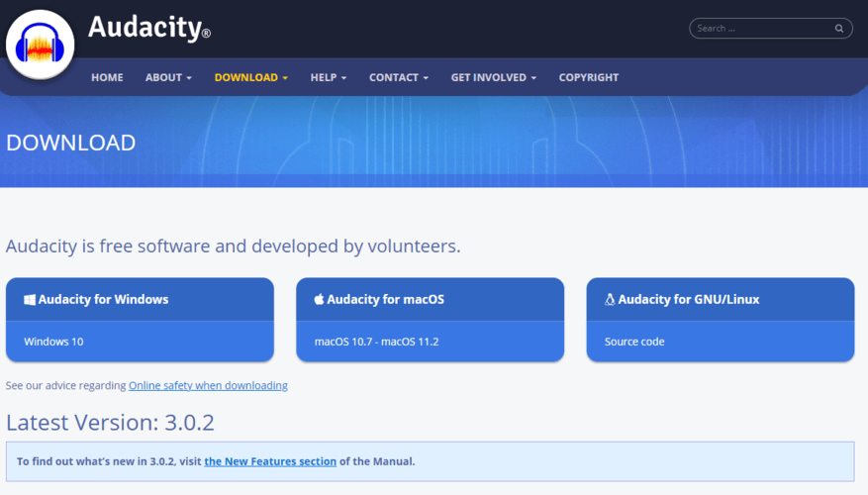Expand the CONTACT dropdown arrow
868x495 pixels.
point(426,78)
